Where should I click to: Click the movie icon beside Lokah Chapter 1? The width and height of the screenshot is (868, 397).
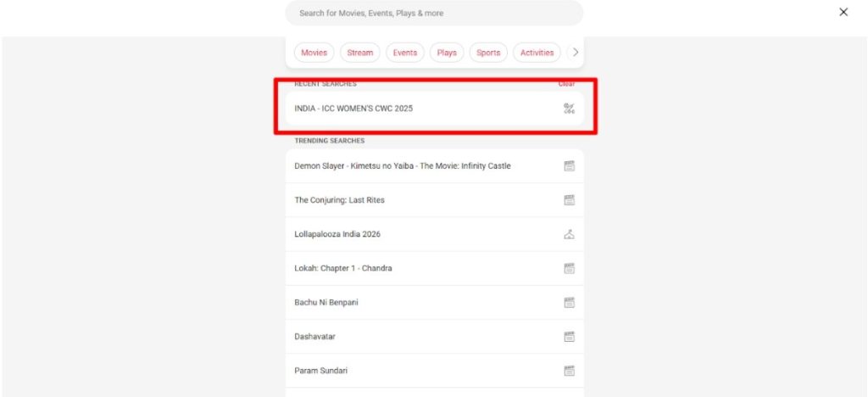tap(569, 269)
